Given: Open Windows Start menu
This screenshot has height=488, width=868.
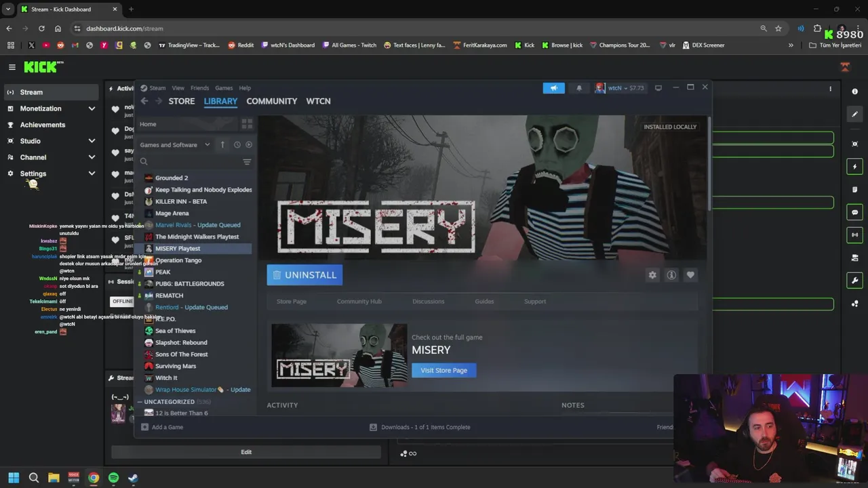Looking at the screenshot, I should [x=14, y=478].
